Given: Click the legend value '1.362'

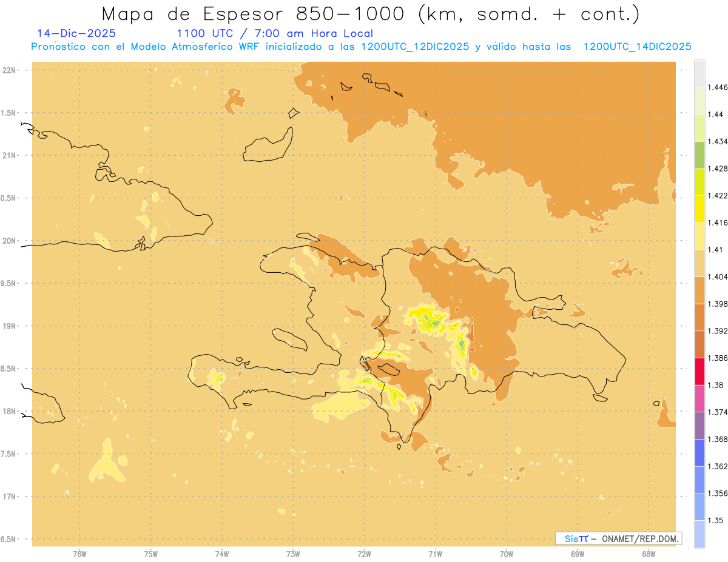Looking at the screenshot, I should (x=718, y=466).
